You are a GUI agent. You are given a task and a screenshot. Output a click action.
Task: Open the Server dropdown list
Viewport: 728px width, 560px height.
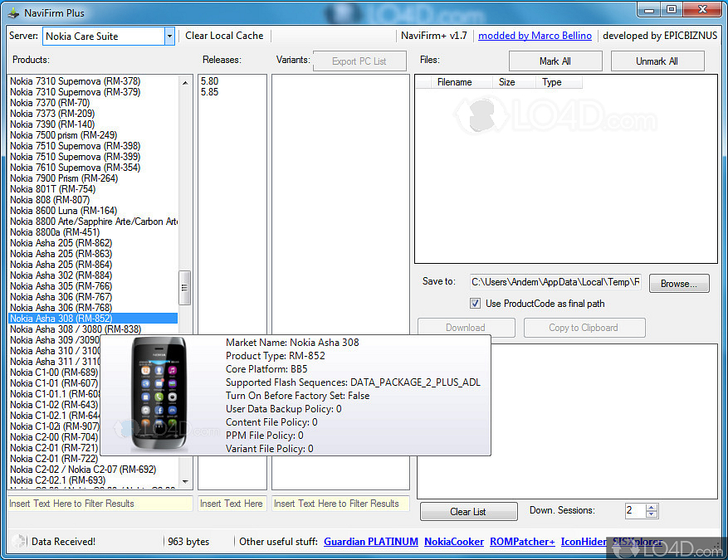[169, 36]
